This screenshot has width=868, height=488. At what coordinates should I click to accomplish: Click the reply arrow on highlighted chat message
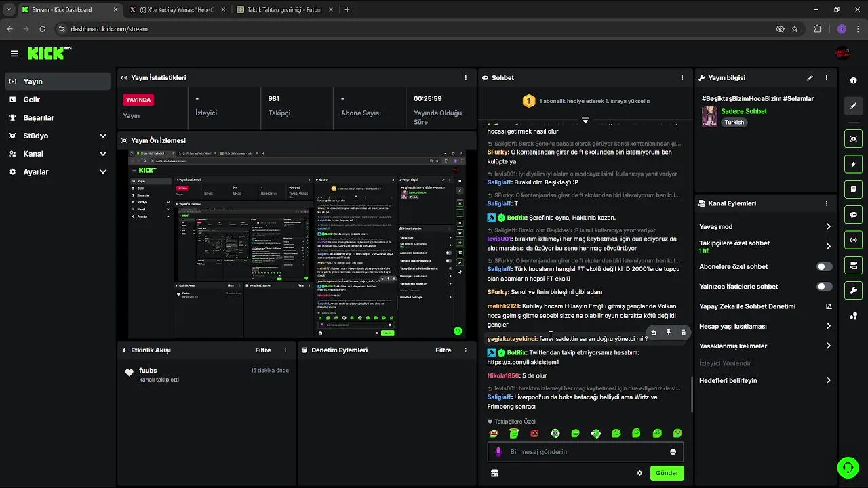(654, 333)
